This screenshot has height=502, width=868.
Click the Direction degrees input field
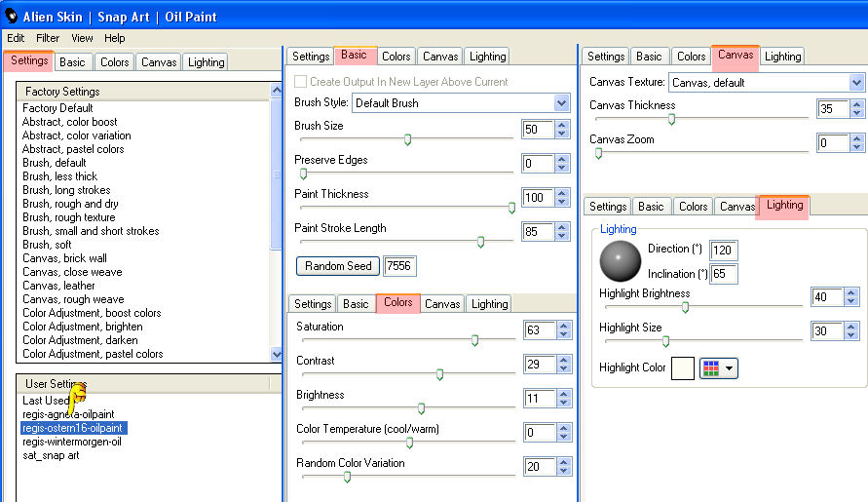[x=724, y=251]
